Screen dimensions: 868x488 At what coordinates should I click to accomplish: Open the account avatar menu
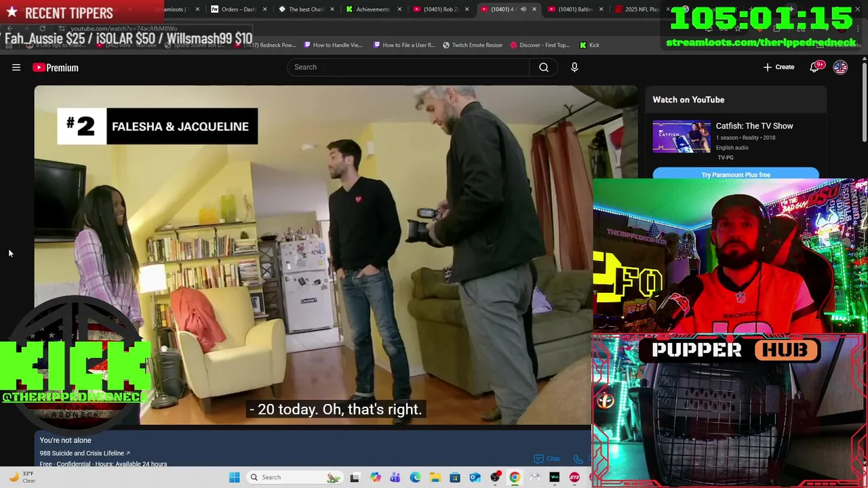pos(840,67)
